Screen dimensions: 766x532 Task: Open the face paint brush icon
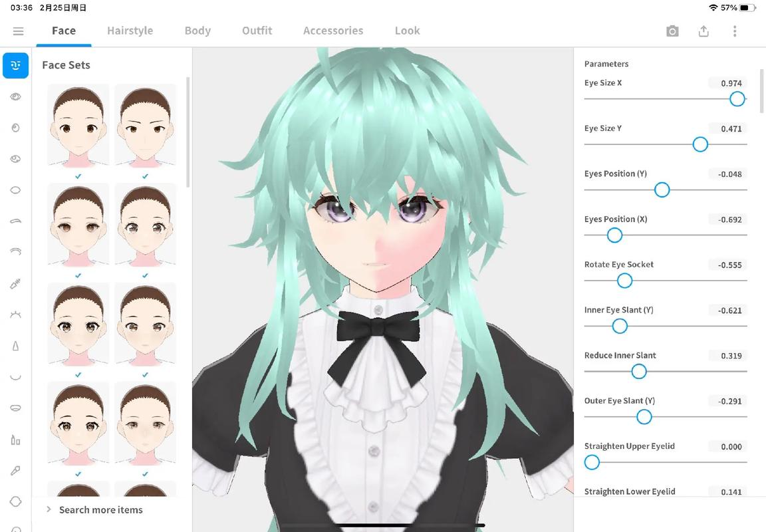coord(16,470)
